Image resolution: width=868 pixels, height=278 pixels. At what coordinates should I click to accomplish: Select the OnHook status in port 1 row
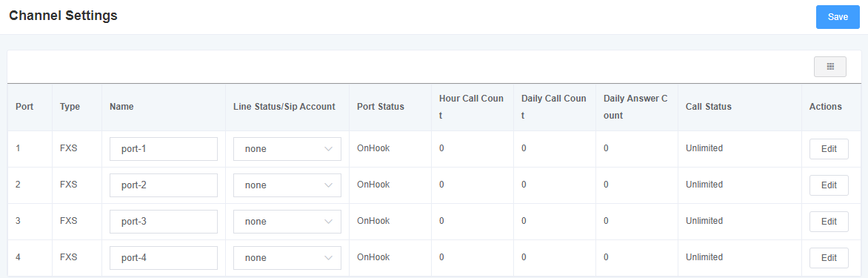tap(373, 148)
